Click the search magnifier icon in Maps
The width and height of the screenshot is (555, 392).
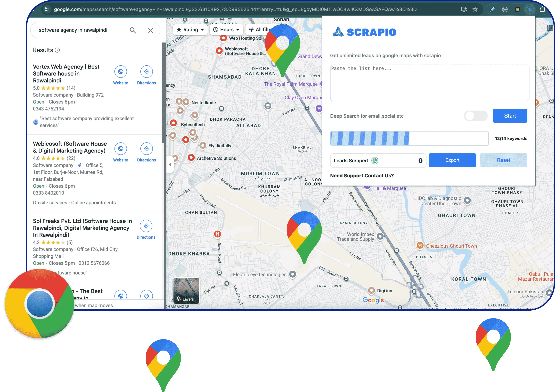133,30
